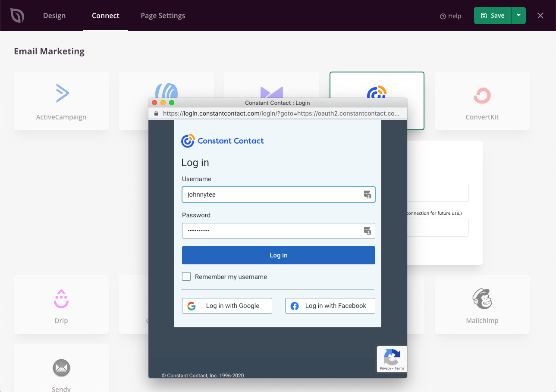This screenshot has height=392, width=556.
Task: Expand the Save options dropdown arrow
Action: (518, 16)
